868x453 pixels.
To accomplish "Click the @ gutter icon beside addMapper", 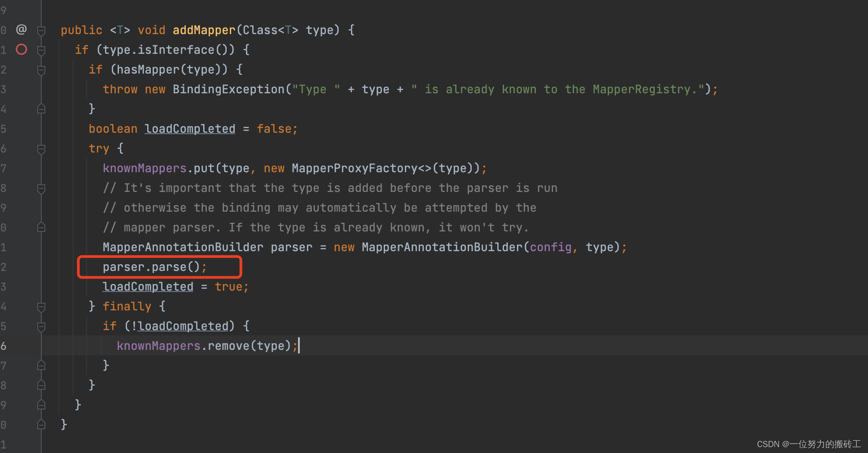I will click(x=21, y=30).
